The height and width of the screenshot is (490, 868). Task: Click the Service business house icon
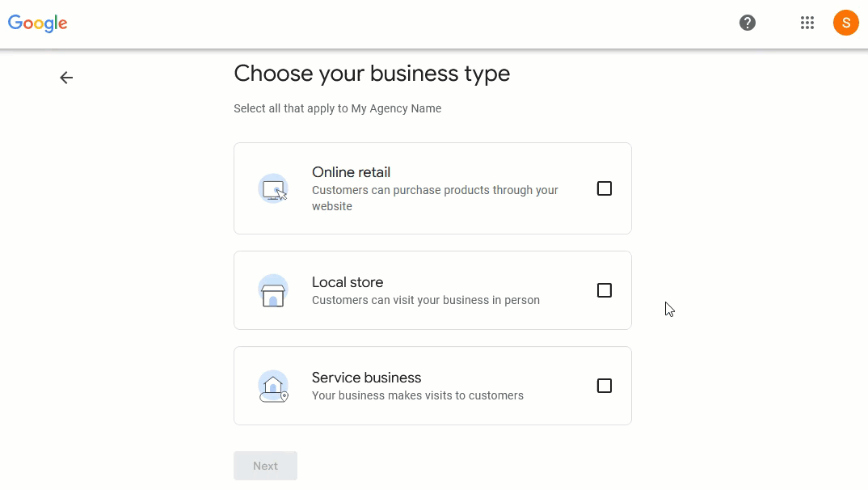273,386
